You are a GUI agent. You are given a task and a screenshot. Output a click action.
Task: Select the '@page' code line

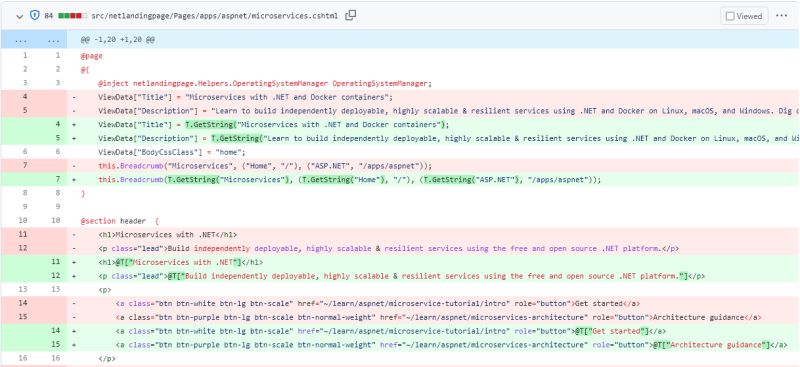pos(92,56)
